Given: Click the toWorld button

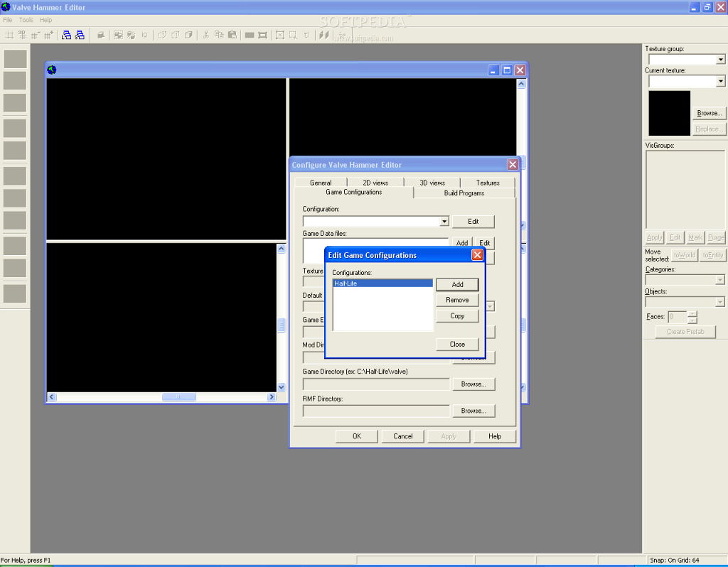Looking at the screenshot, I should (x=685, y=255).
